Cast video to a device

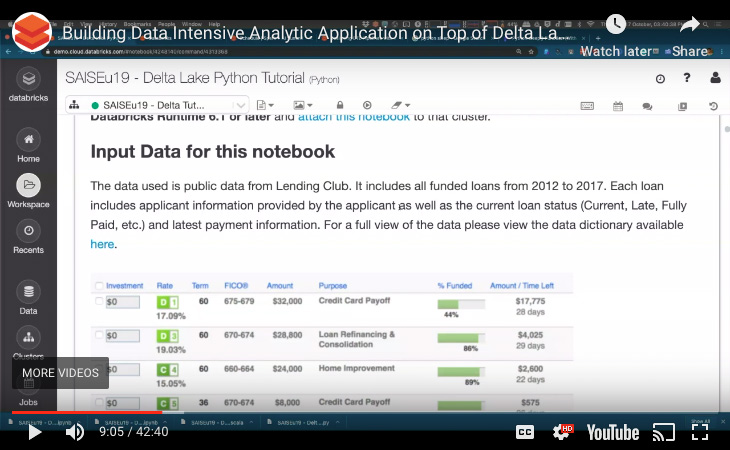[664, 432]
